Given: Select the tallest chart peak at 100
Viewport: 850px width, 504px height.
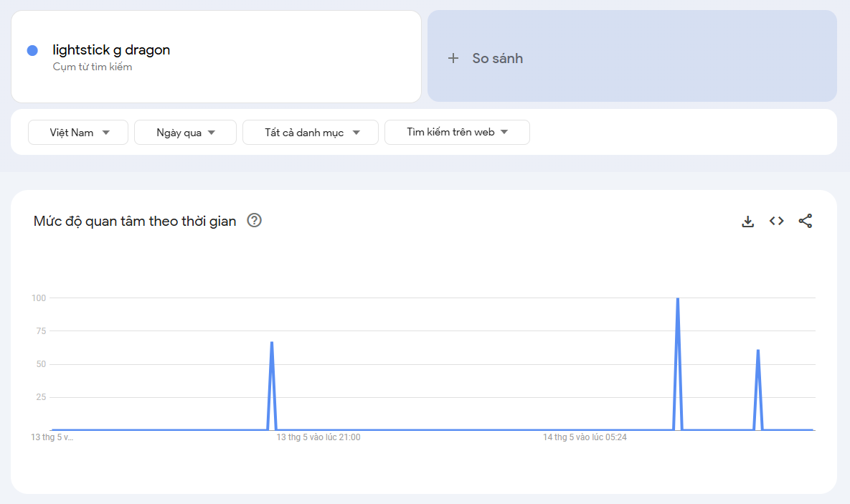Looking at the screenshot, I should click(677, 299).
